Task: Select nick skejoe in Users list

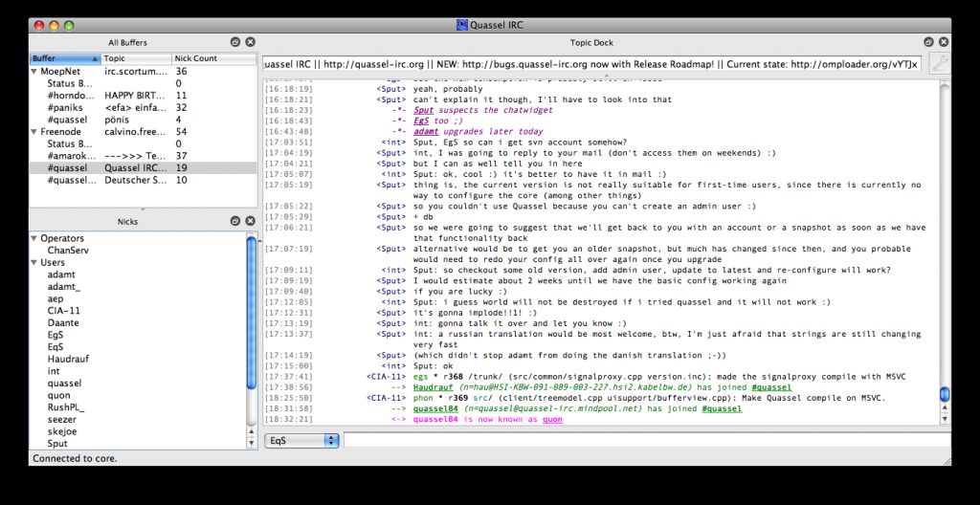Action: [62, 431]
